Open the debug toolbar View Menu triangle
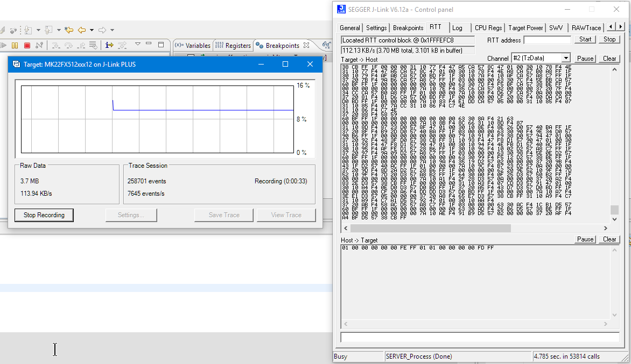The image size is (631, 364). pos(137,45)
